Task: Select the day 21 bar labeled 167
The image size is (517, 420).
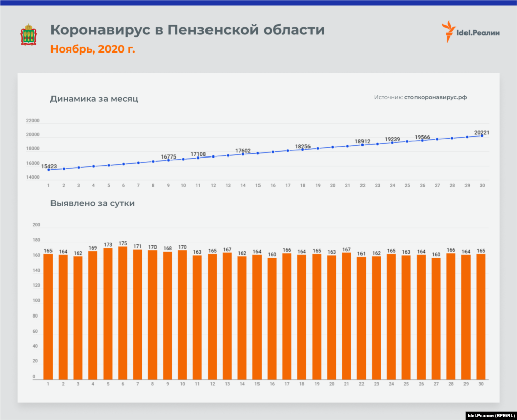Action: [x=347, y=316]
